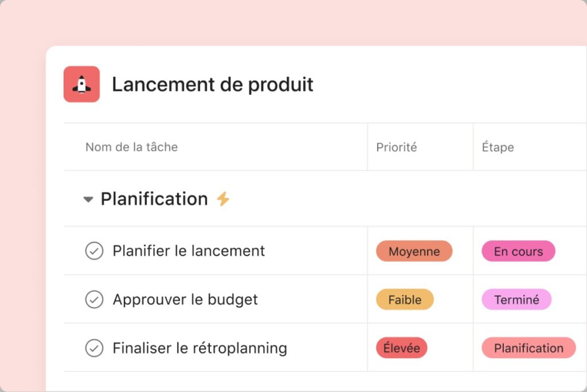
Task: Open the task 'Finaliser le rétroplanning'
Action: (199, 348)
